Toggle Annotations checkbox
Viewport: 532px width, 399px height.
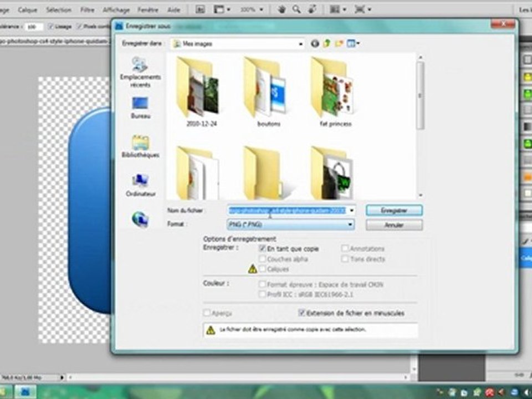tap(345, 248)
